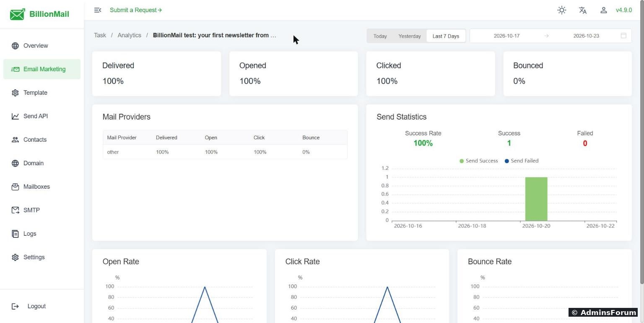644x323 pixels.
Task: Edit the end date 2026-10-23 field
Action: click(x=586, y=36)
